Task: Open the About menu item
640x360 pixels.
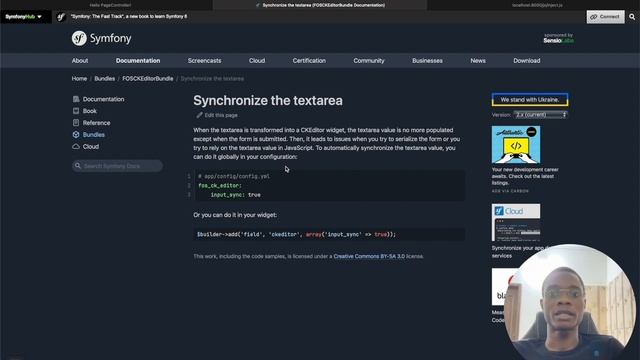Action: click(80, 61)
